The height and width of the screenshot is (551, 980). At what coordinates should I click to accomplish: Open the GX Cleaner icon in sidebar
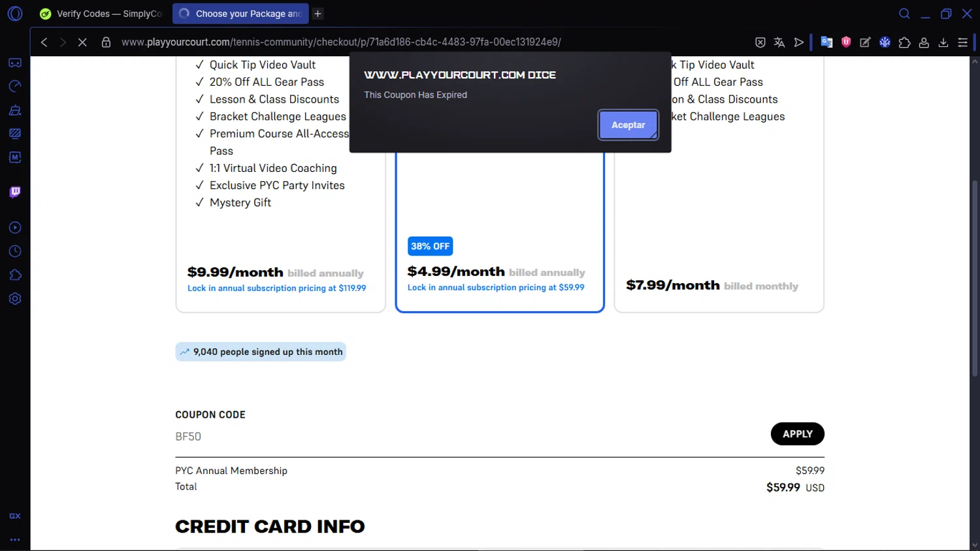[15, 110]
